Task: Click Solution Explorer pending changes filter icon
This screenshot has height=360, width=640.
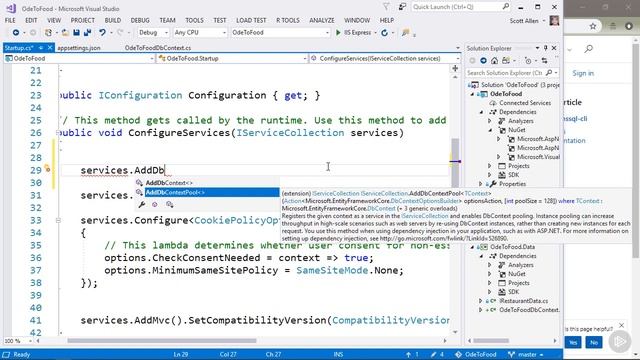Action: [x=528, y=61]
